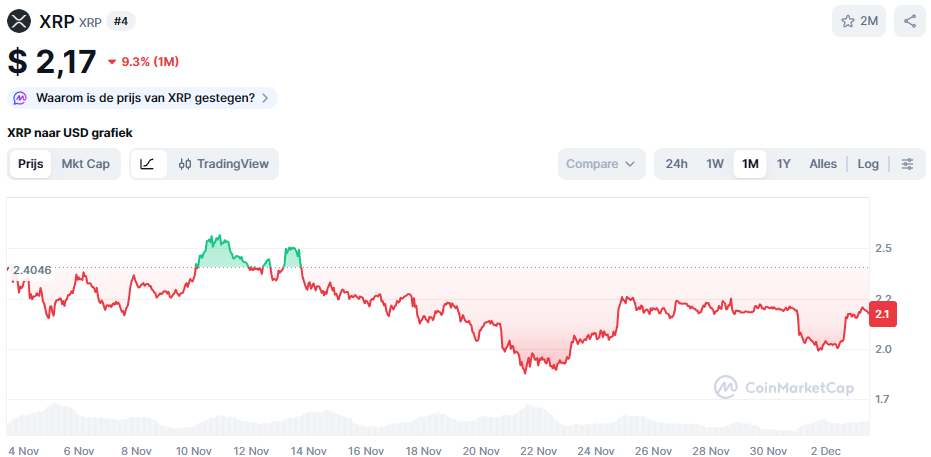Click the 9.3% (1M) price change
The width and height of the screenshot is (931, 457).
click(x=143, y=62)
